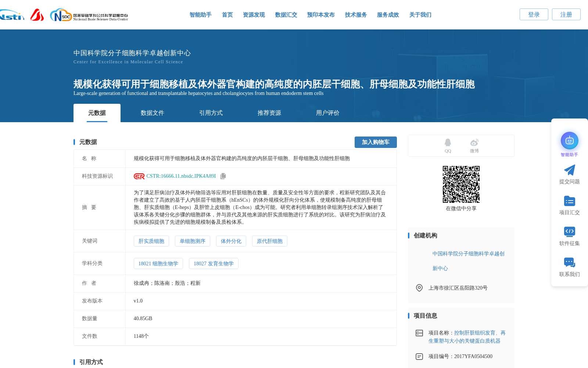Click the red flame logo icon
The image size is (588, 368).
click(37, 15)
